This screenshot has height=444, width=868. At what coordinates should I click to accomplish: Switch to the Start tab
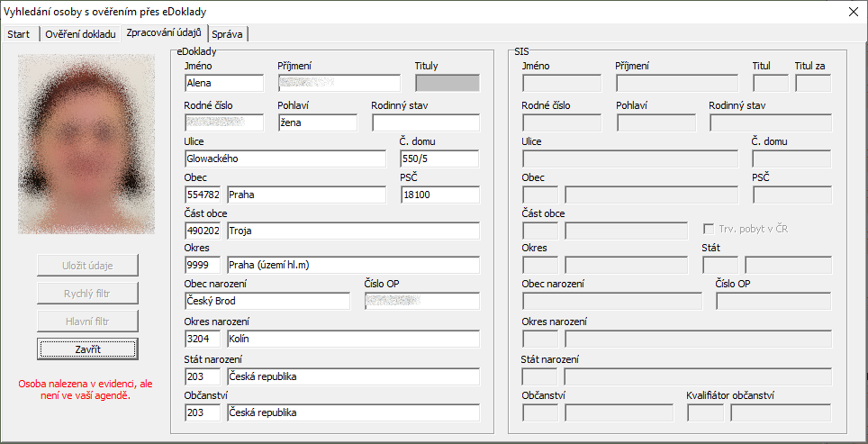pyautogui.click(x=19, y=34)
